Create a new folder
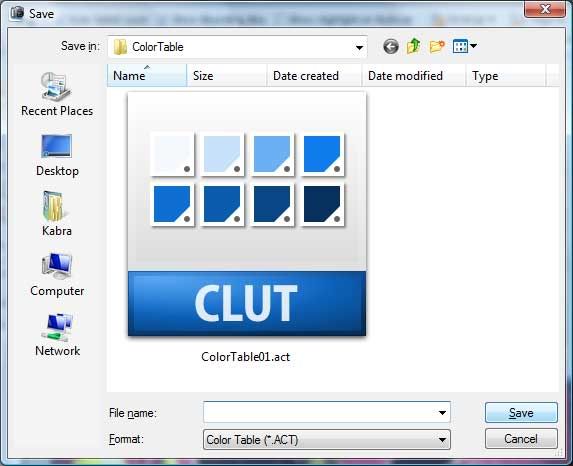 [x=437, y=46]
